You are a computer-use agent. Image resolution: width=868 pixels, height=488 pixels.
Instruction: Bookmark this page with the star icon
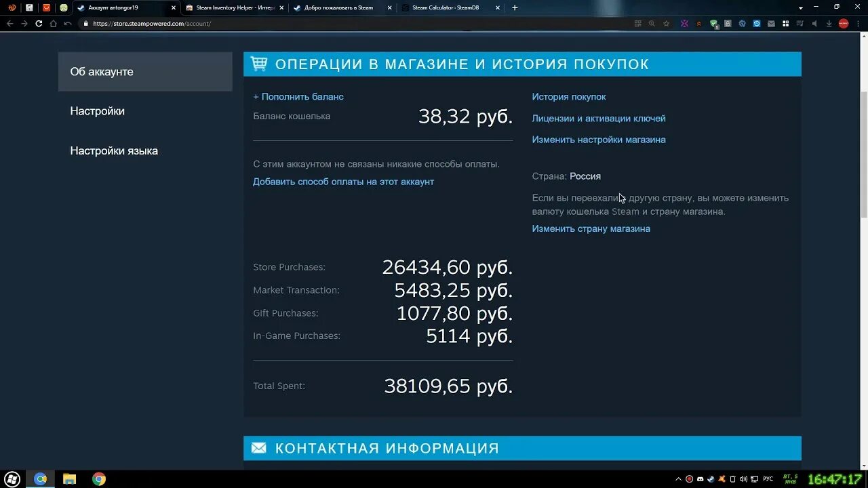666,23
